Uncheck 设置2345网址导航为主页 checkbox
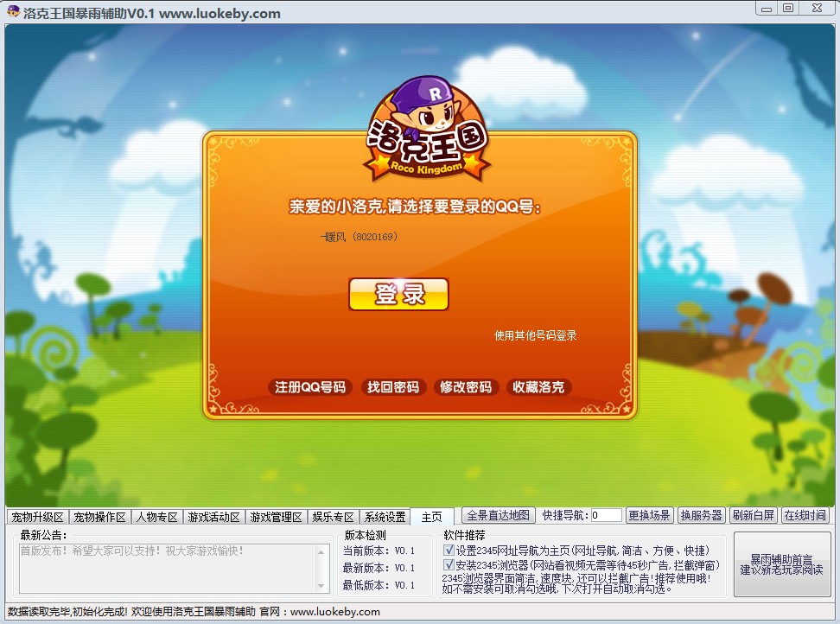Image resolution: width=840 pixels, height=624 pixels. [449, 550]
